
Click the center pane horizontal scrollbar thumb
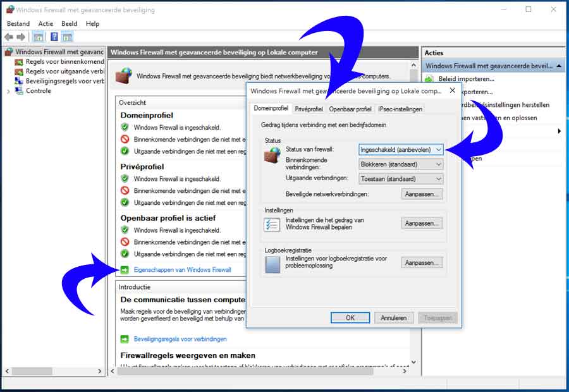245,371
